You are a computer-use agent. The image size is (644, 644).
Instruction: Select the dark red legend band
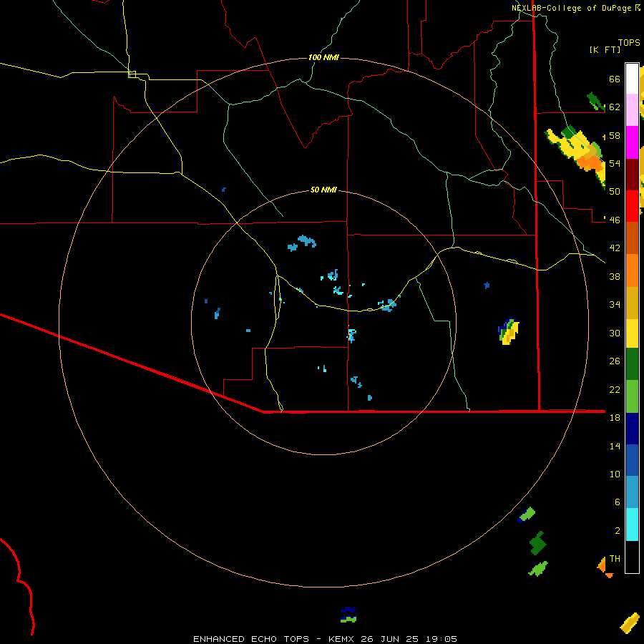coord(632,175)
